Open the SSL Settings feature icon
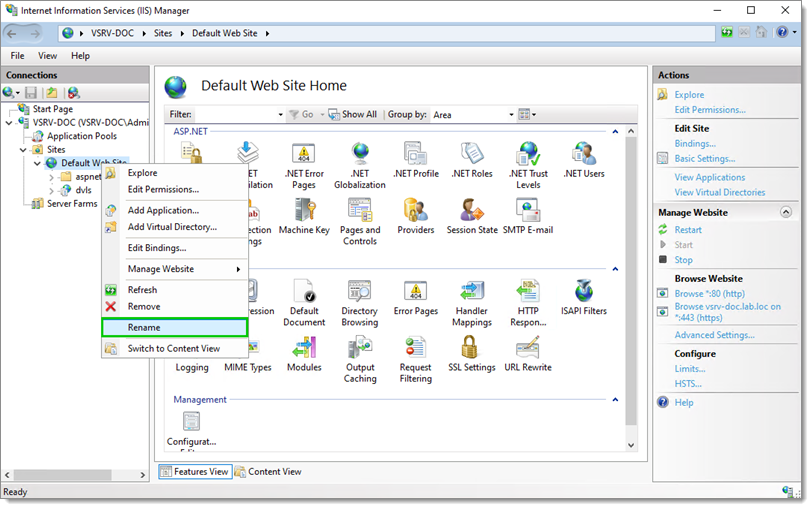812x509 pixels. 471,354
